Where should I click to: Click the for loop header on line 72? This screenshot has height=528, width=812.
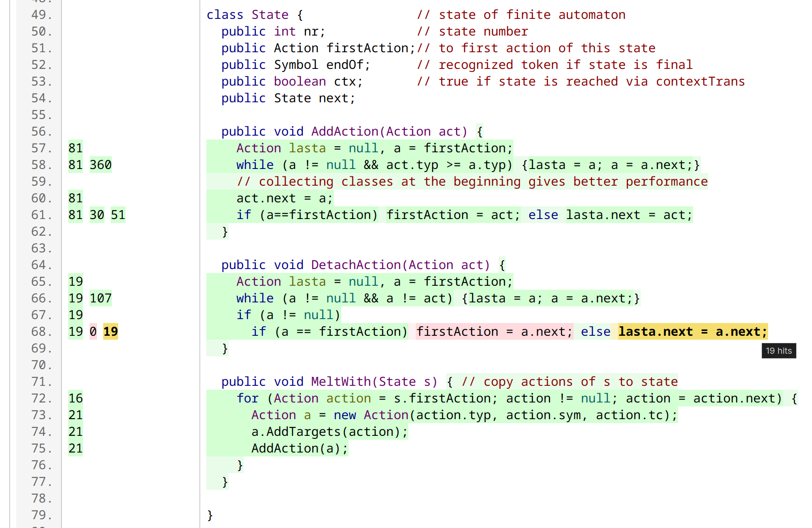[x=517, y=399]
